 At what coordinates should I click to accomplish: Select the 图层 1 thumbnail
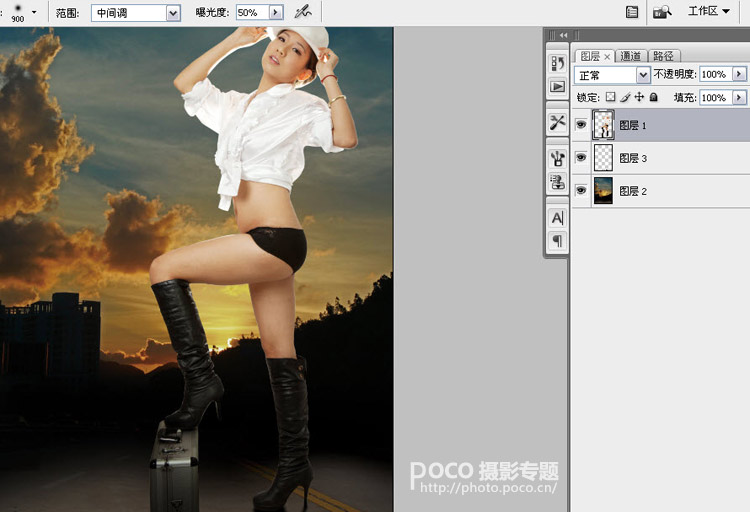click(x=603, y=124)
